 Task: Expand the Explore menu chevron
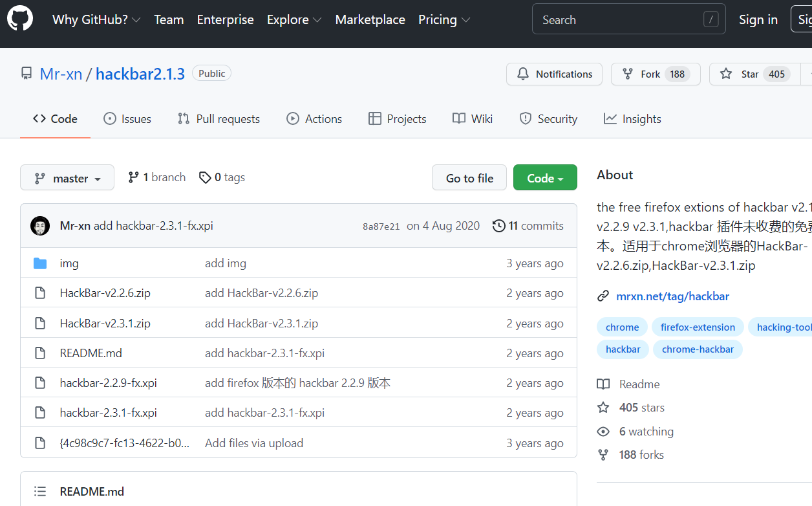[317, 19]
